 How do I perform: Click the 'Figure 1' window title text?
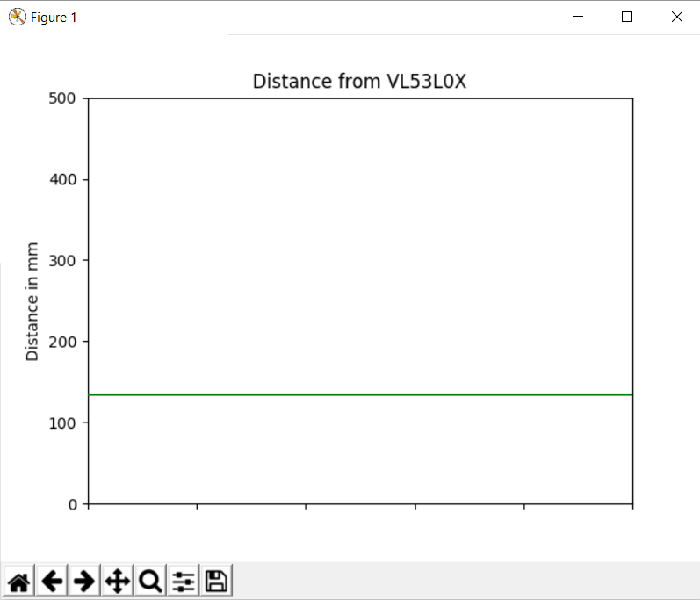pyautogui.click(x=54, y=18)
